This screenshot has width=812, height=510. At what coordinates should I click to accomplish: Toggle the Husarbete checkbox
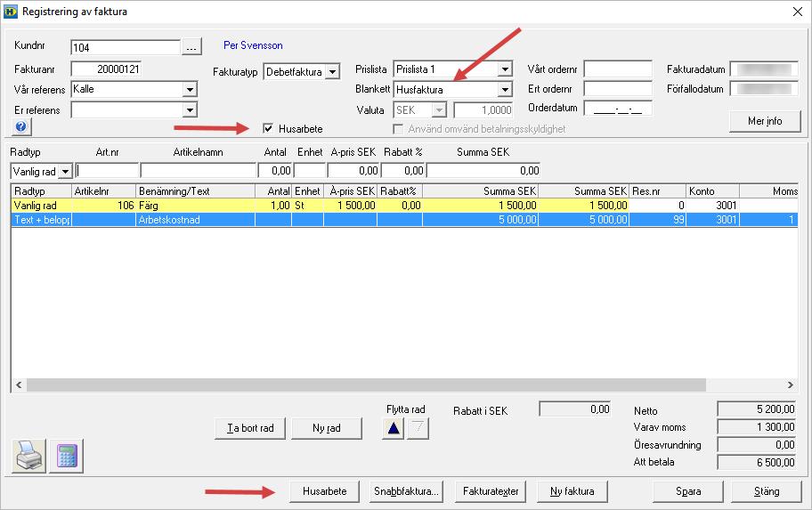point(268,128)
